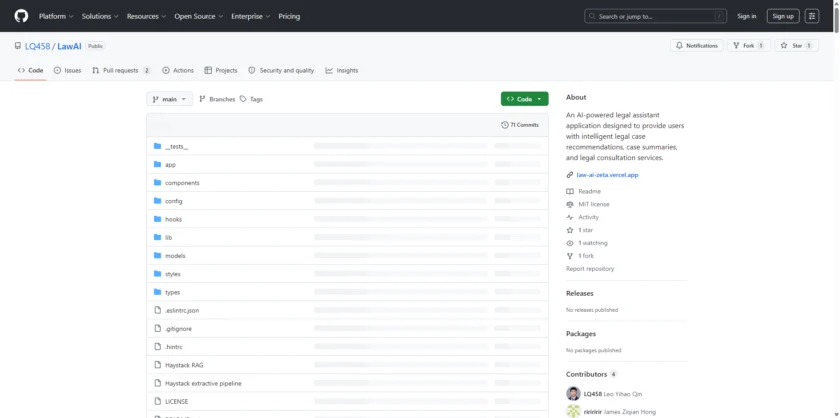Click the Search or jump to field
840x418 pixels.
tap(656, 16)
